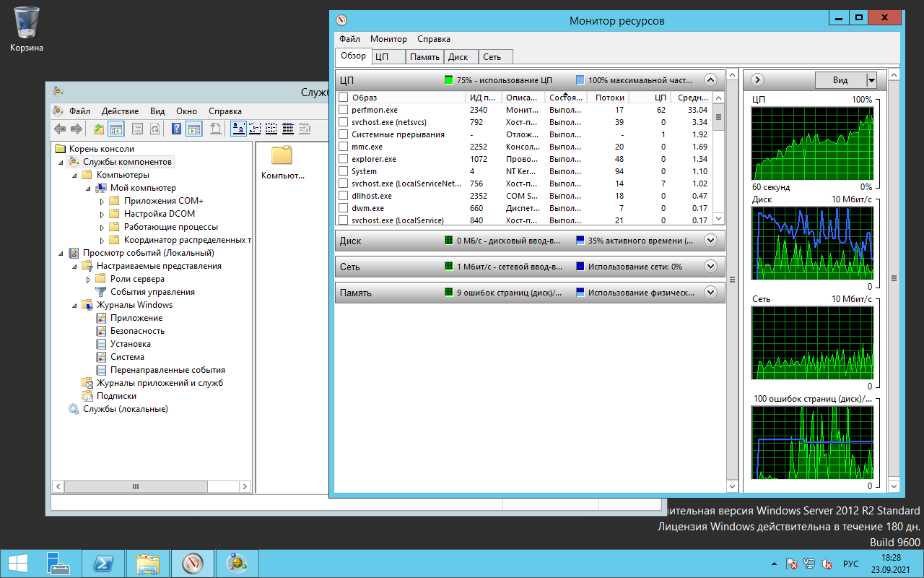Sort by the ИД п... column header
The image size is (924, 578).
tap(484, 98)
